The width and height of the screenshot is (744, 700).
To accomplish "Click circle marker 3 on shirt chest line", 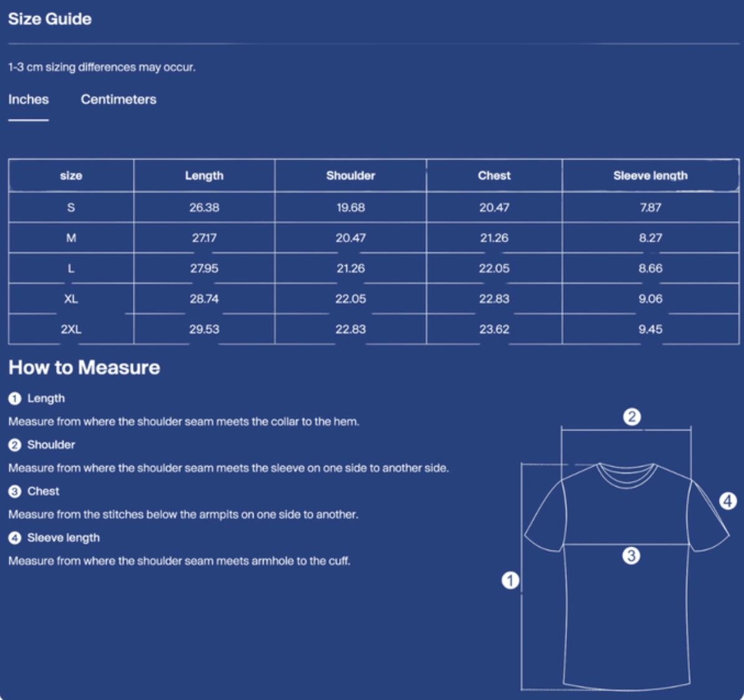I will tap(631, 556).
